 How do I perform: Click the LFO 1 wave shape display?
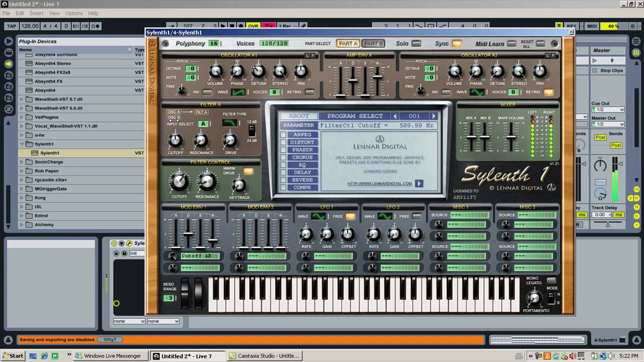318,216
